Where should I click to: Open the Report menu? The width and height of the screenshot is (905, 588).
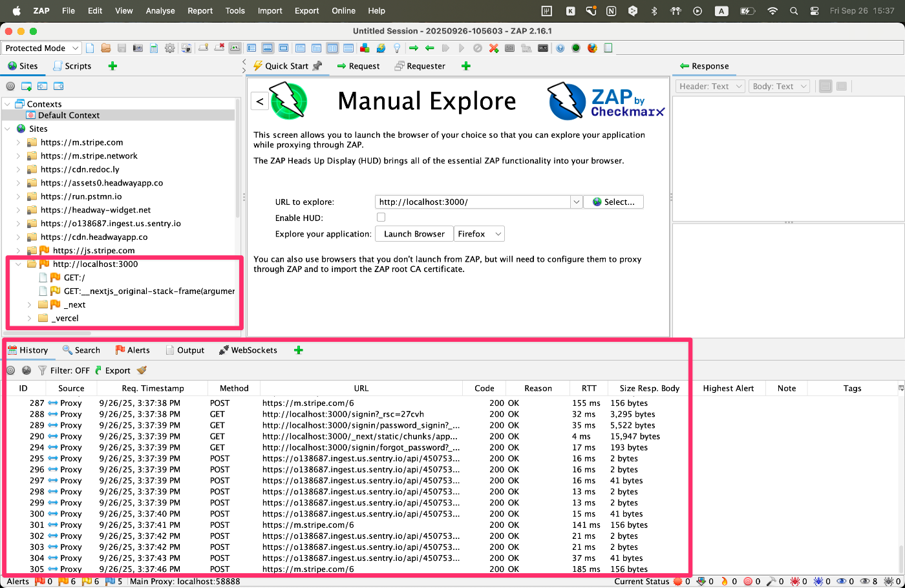[x=200, y=10]
